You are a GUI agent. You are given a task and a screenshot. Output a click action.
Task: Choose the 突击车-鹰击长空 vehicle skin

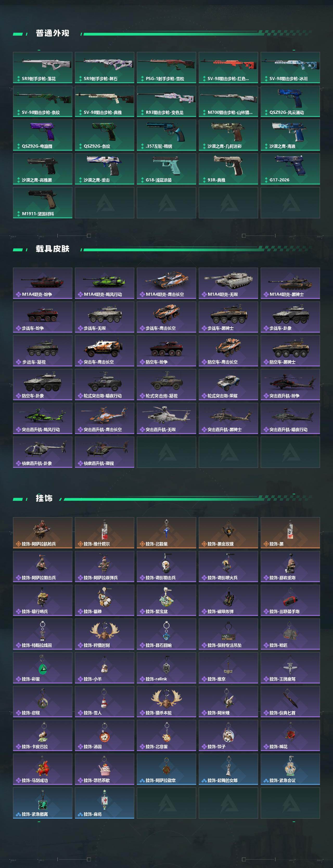(105, 351)
